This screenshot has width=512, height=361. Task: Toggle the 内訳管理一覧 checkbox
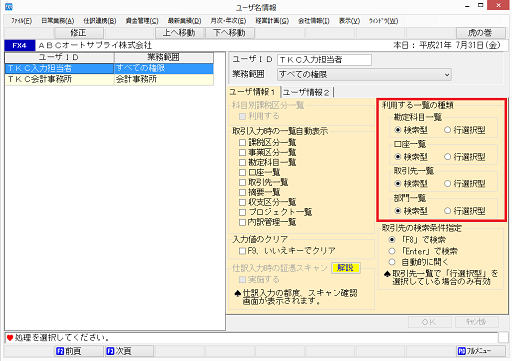click(242, 222)
